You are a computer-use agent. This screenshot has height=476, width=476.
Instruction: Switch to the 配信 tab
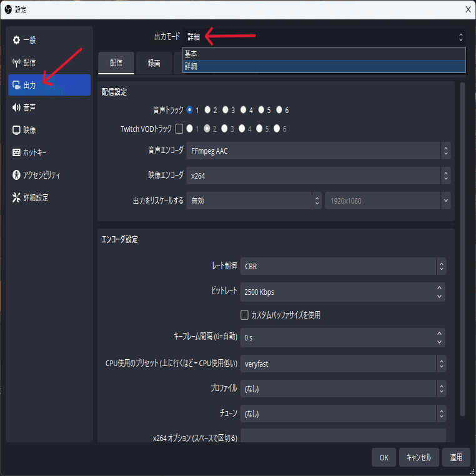click(x=116, y=63)
